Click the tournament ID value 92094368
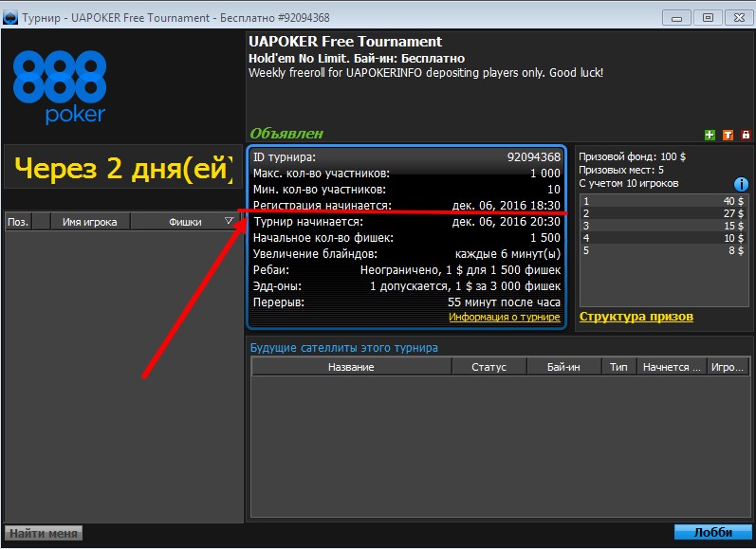The width and height of the screenshot is (756, 549). [534, 157]
